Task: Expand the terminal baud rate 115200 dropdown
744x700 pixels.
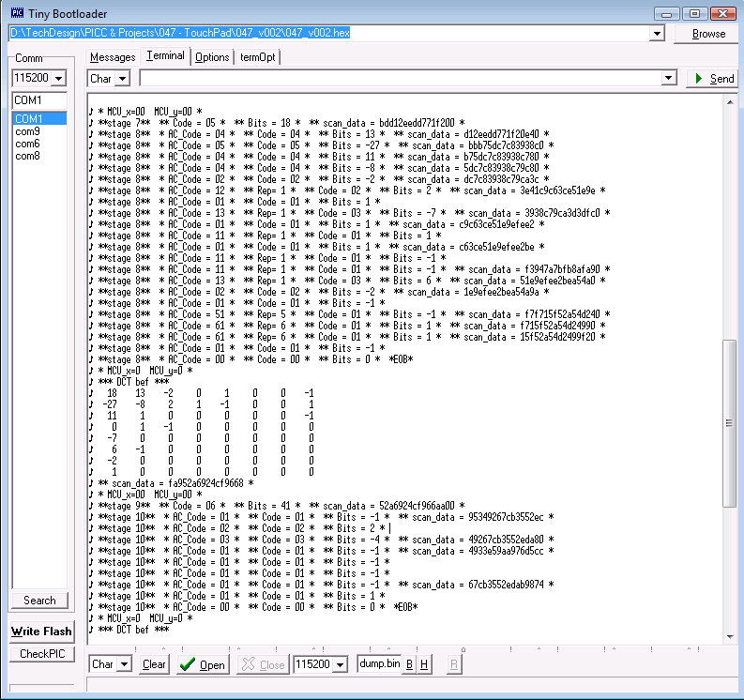Action: (x=340, y=664)
